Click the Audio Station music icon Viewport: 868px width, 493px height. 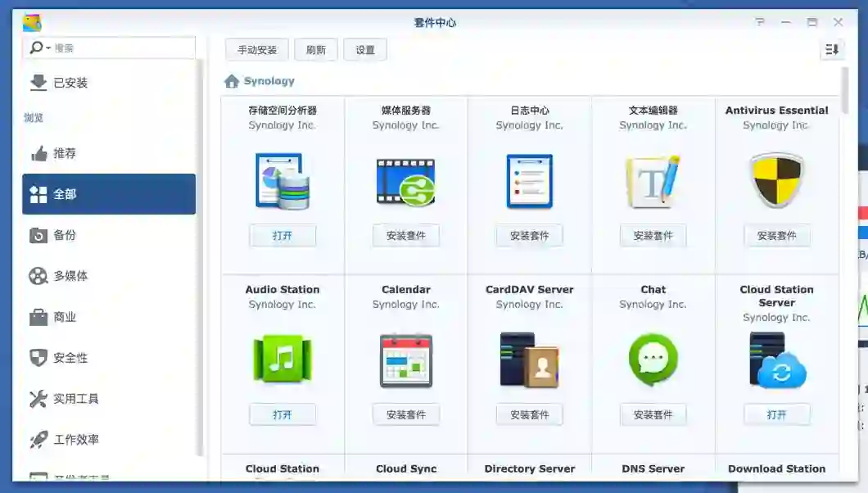(283, 359)
